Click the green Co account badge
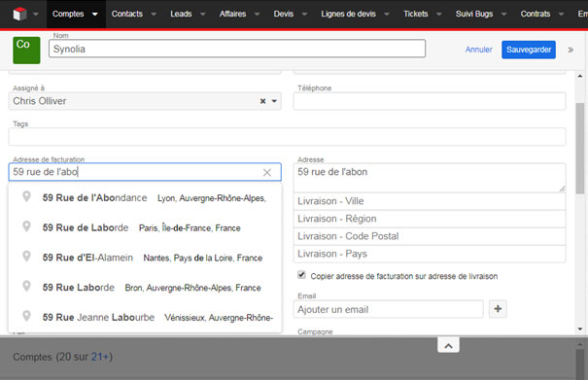The image size is (588, 380). coord(26,51)
